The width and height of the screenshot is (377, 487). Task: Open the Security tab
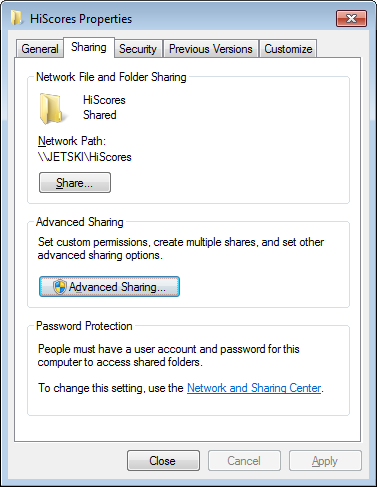(138, 49)
